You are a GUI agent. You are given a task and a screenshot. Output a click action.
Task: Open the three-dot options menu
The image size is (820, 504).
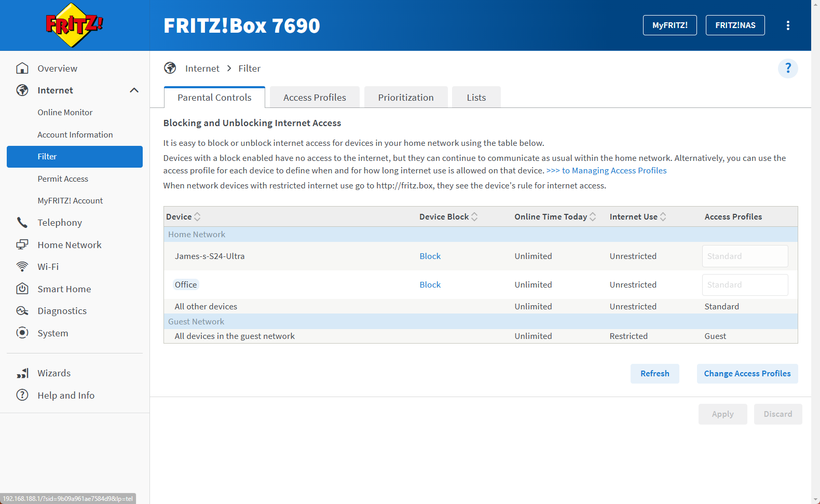click(788, 25)
